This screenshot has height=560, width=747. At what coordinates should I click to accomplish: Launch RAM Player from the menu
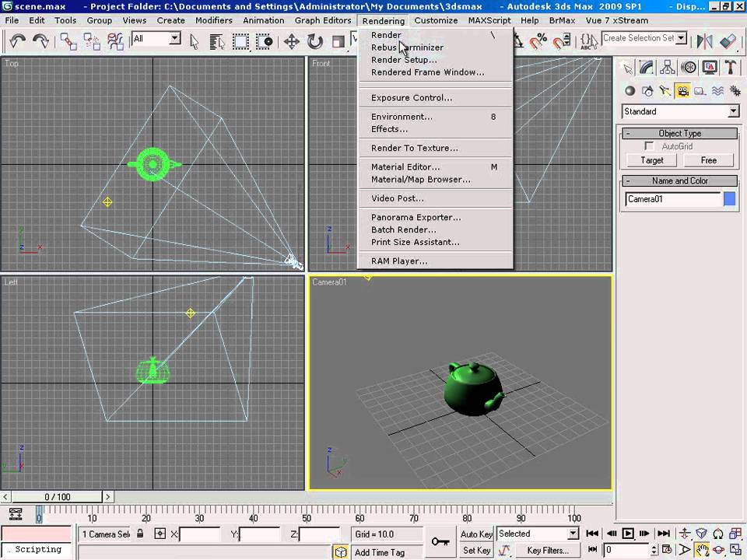pos(435,261)
